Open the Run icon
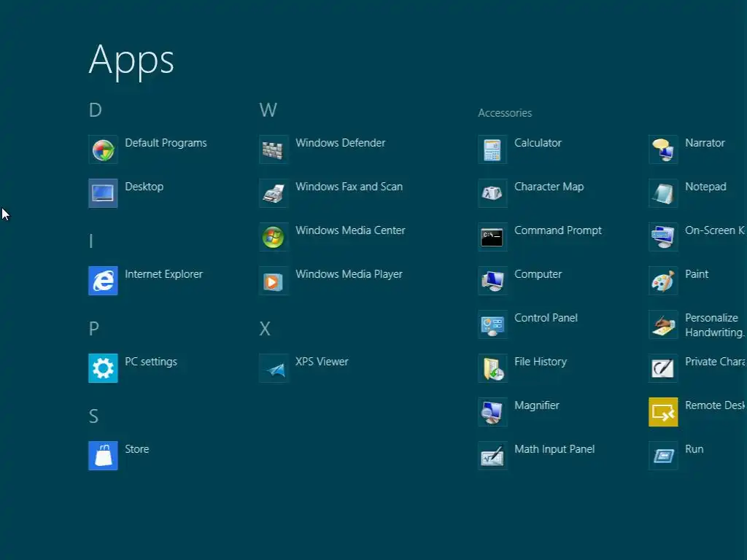Image resolution: width=747 pixels, height=560 pixels. tap(663, 456)
